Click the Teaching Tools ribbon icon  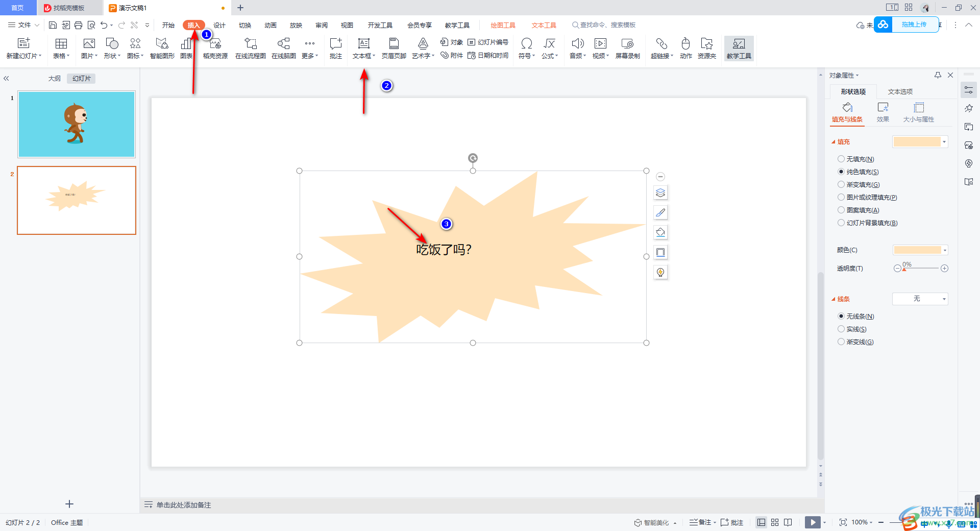point(739,49)
